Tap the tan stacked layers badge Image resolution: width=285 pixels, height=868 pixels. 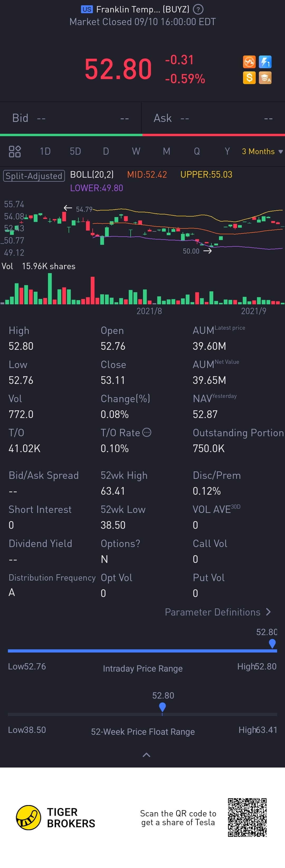265,78
